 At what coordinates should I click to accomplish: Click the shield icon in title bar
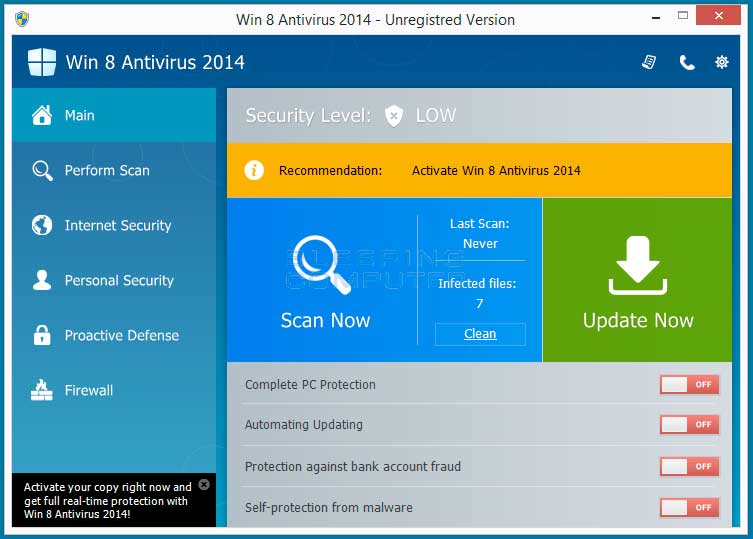(x=22, y=19)
